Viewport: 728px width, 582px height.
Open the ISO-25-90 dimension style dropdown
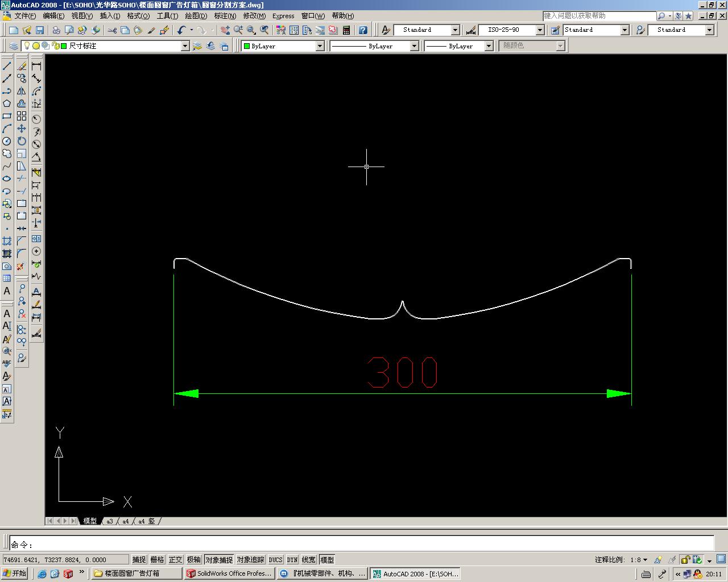click(540, 30)
